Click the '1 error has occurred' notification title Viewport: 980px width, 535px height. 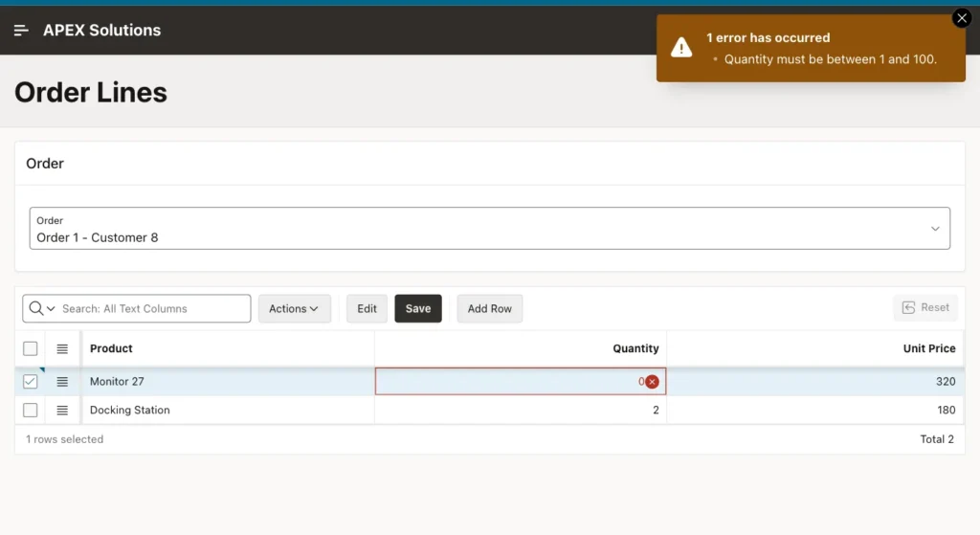(x=768, y=37)
